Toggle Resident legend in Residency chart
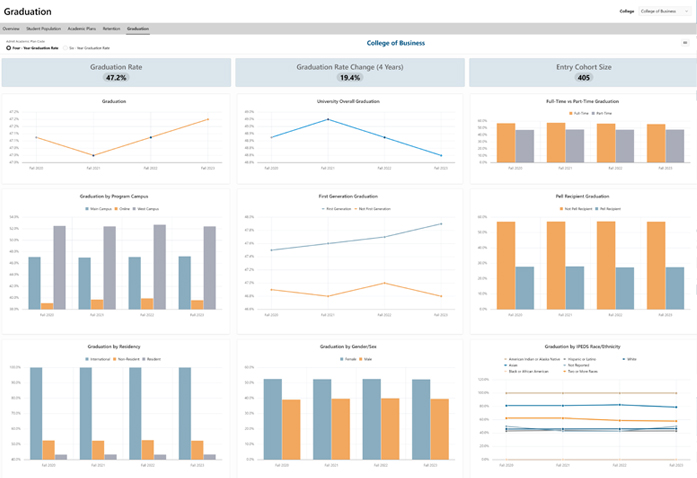The height and width of the screenshot is (478, 697). (152, 359)
